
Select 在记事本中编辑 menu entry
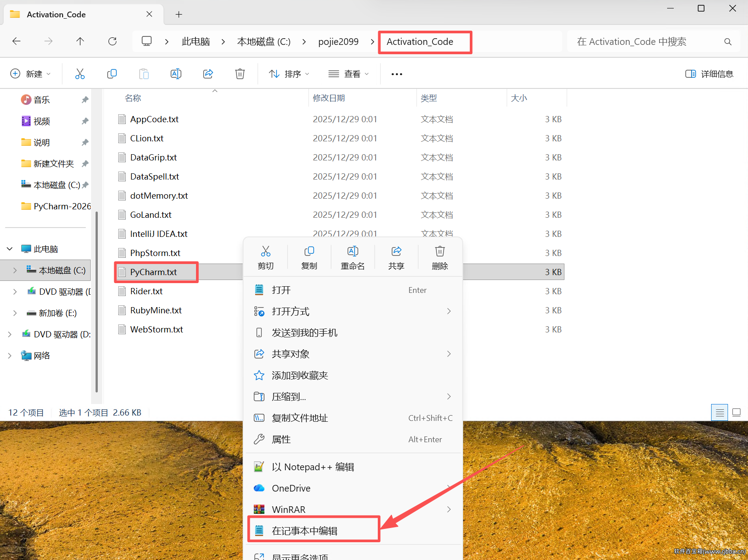pos(353,531)
